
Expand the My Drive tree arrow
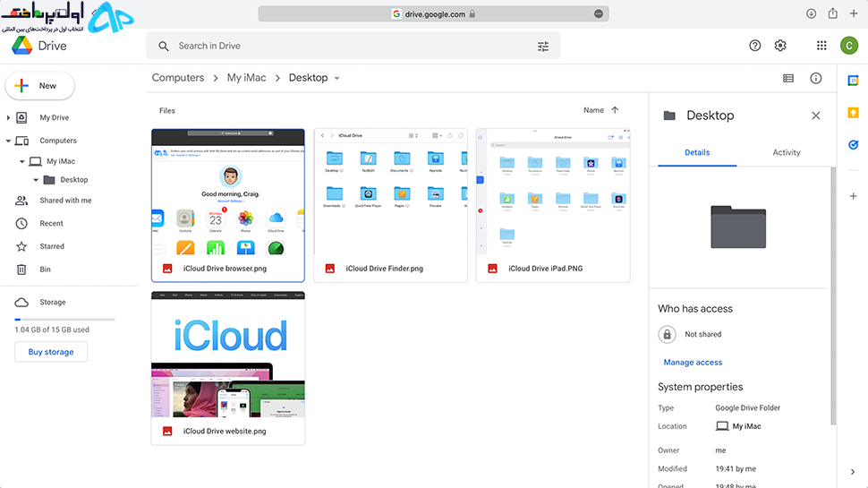click(x=8, y=117)
